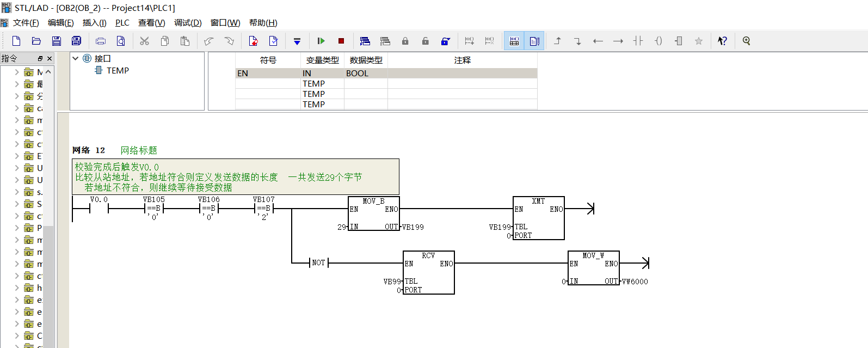The image size is (868, 348).
Task: Open the 查看(V) menu
Action: pyautogui.click(x=152, y=23)
